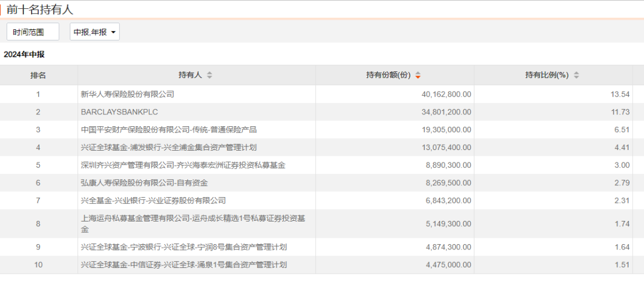This screenshot has width=644, height=284.
Task: Click share amount 13,075,400.00
Action: [447, 147]
